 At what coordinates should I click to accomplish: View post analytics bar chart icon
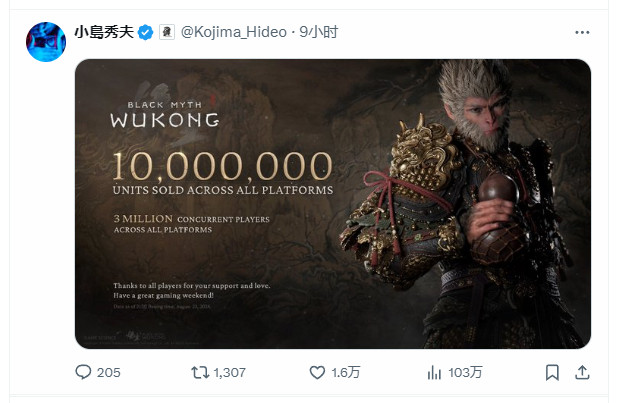434,372
